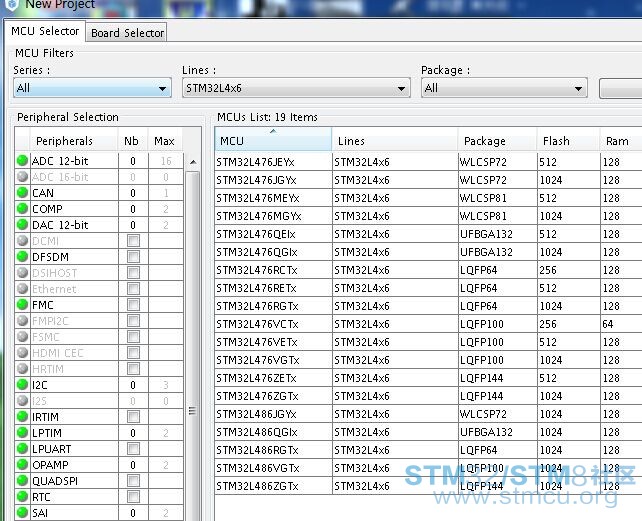The height and width of the screenshot is (521, 642).
Task: Click the Peripherals column header
Action: pos(74,140)
